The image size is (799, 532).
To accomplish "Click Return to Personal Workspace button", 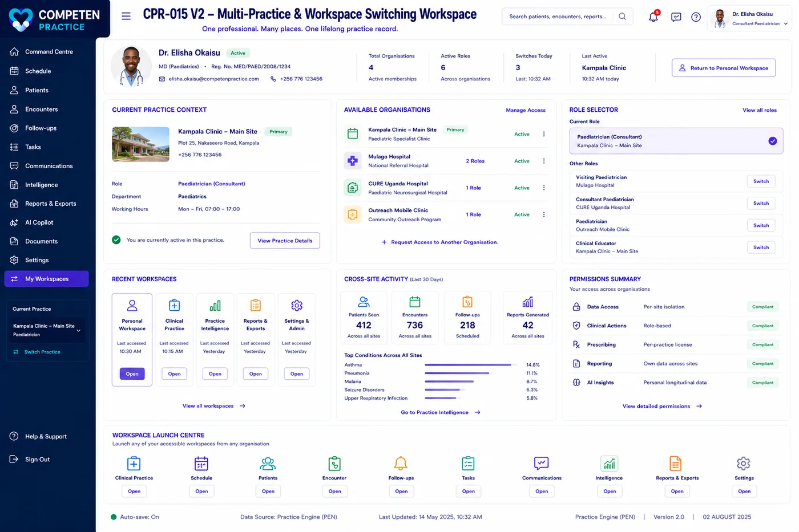I will [x=723, y=68].
